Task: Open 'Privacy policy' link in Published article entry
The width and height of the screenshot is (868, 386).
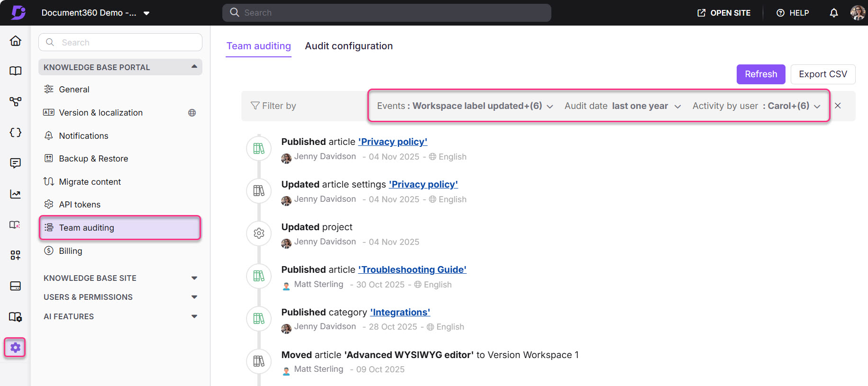Action: [393, 142]
